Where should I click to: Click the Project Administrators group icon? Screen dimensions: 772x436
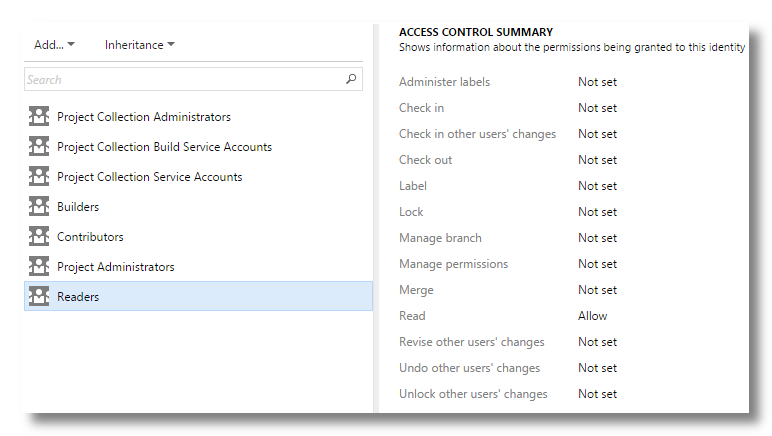coord(39,267)
